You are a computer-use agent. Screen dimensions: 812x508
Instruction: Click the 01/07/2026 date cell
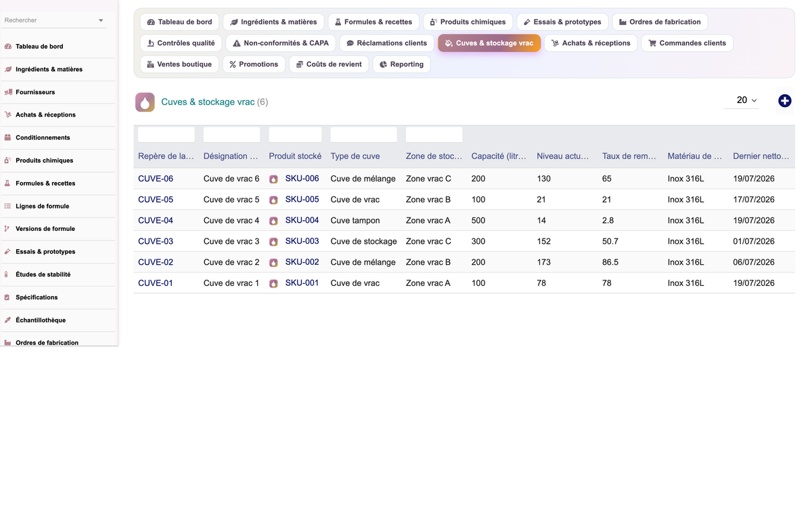click(x=754, y=241)
